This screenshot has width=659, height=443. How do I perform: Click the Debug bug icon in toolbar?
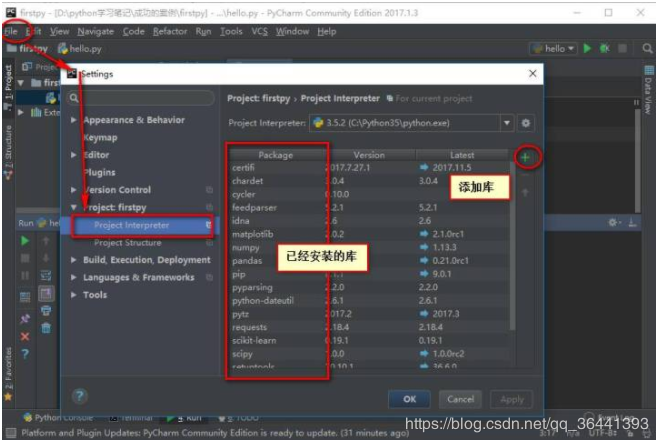point(604,49)
